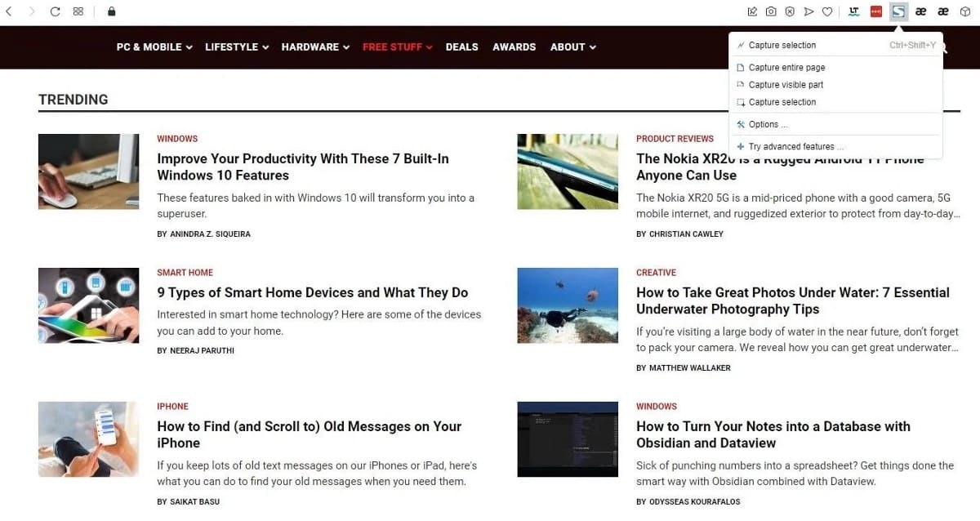Viewport: 980px width, 521px height.
Task: Expand the ABOUT menu chevron
Action: click(x=593, y=47)
